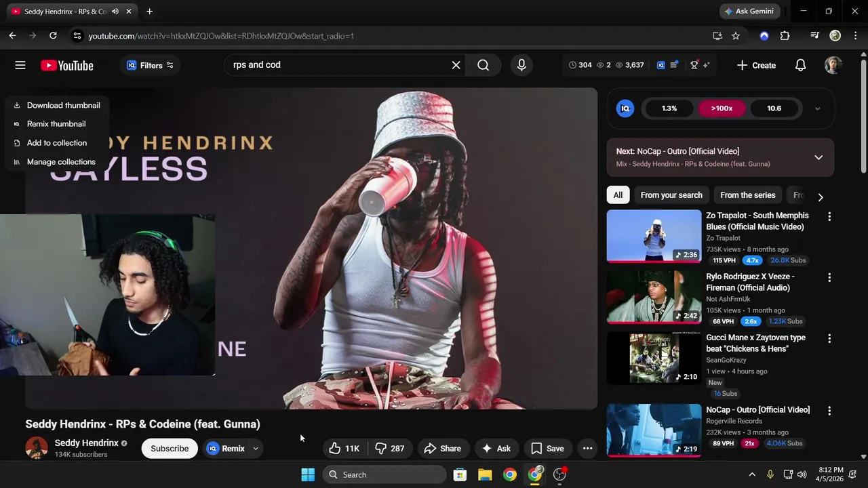The width and height of the screenshot is (868, 488).
Task: Open Chrome media controls music-note icon
Action: point(815,36)
